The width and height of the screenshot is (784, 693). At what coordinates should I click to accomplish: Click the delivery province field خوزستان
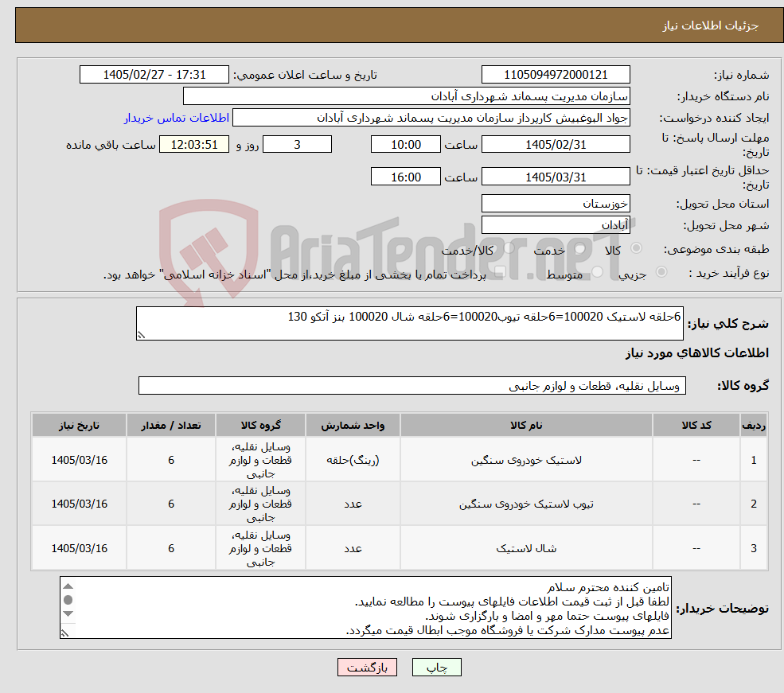[556, 204]
